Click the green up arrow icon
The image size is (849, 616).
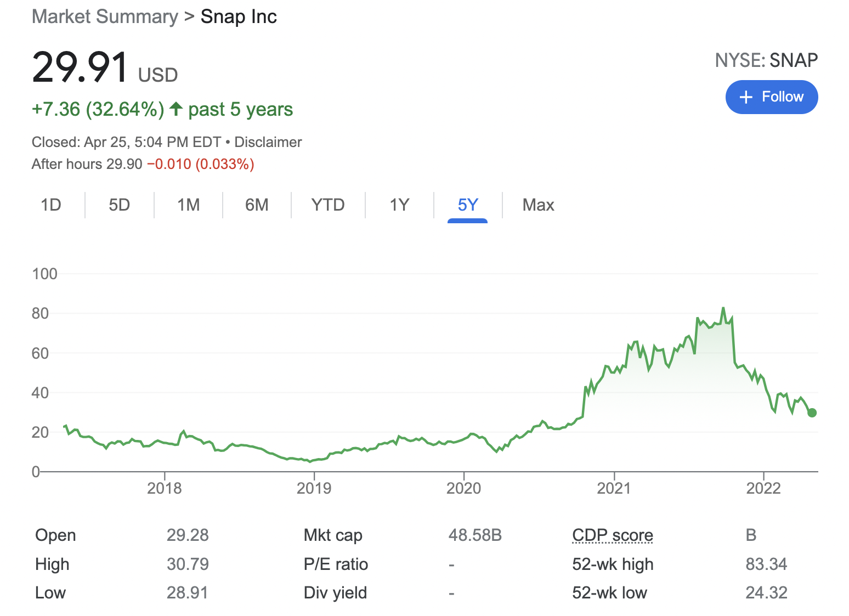tap(176, 109)
